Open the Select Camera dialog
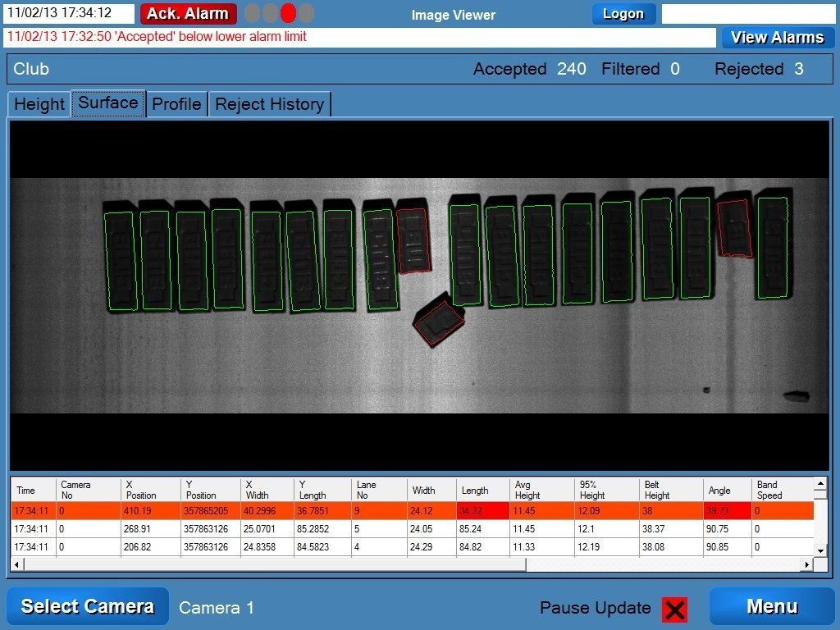Viewport: 840px width, 630px height. pyautogui.click(x=87, y=607)
